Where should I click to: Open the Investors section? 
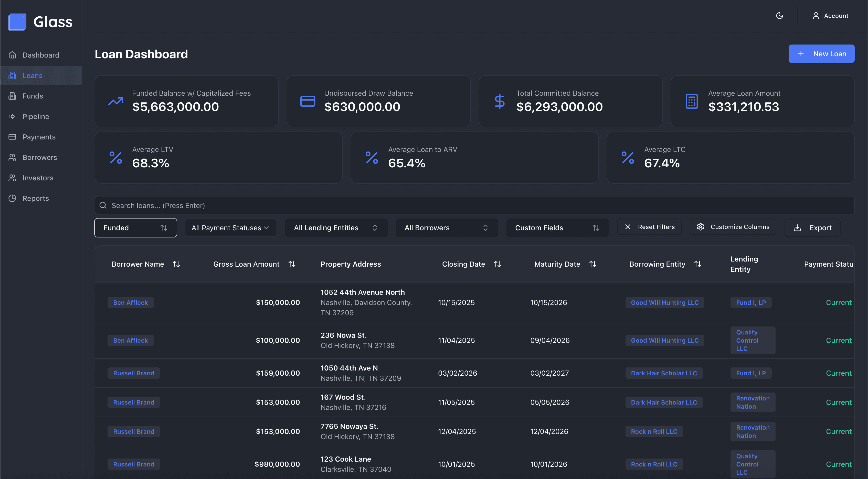pos(38,178)
